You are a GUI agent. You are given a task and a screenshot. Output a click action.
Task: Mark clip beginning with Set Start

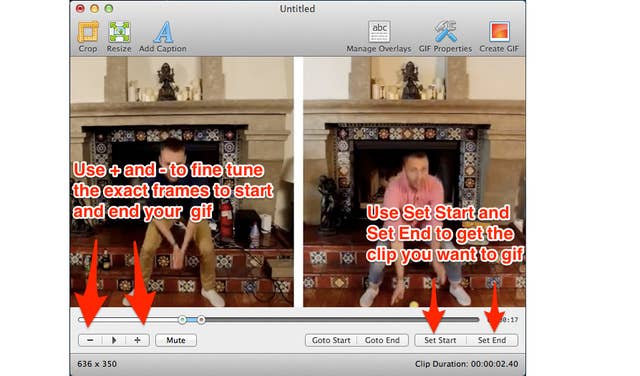click(440, 340)
